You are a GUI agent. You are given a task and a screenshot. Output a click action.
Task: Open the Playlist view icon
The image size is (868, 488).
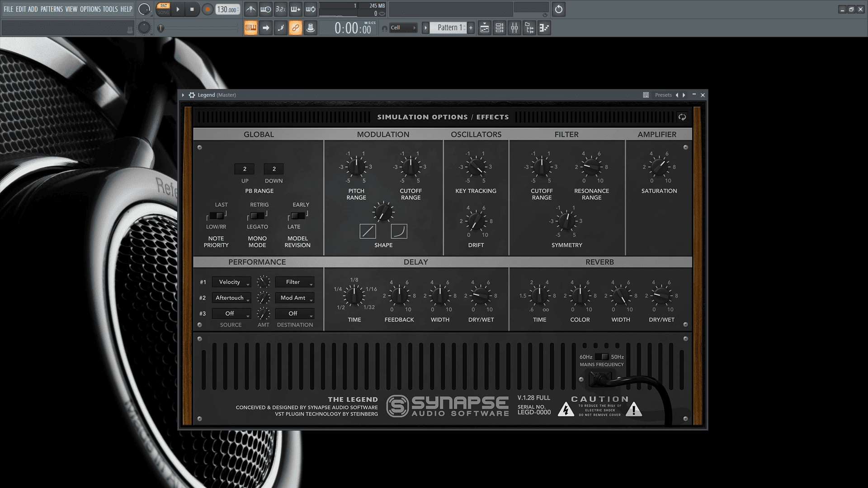[x=484, y=28]
